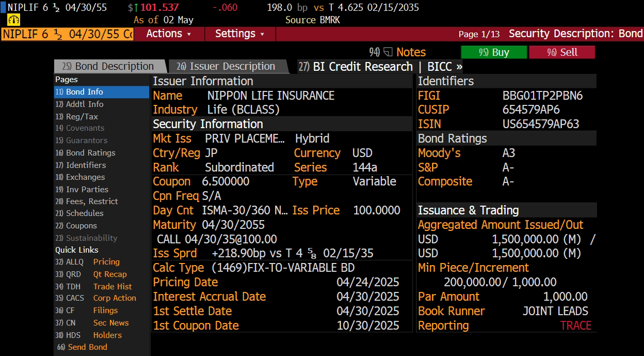Click the ISIN value US654579AP63
Screen dimensions: 644x356
[541, 124]
